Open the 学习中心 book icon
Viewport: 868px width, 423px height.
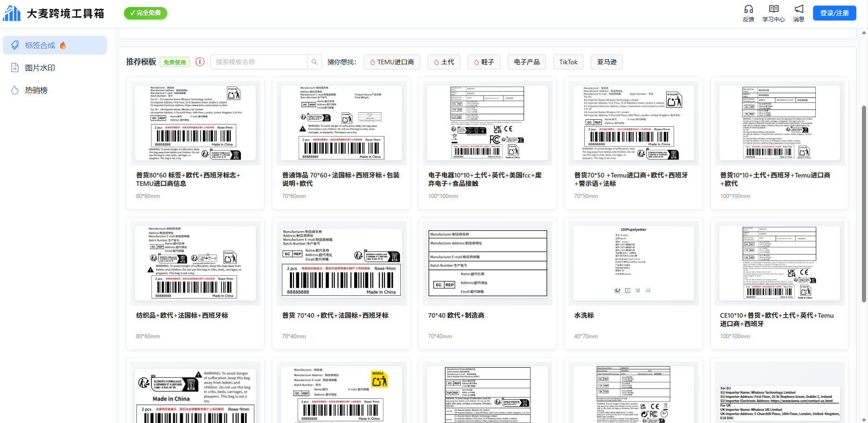pyautogui.click(x=773, y=9)
